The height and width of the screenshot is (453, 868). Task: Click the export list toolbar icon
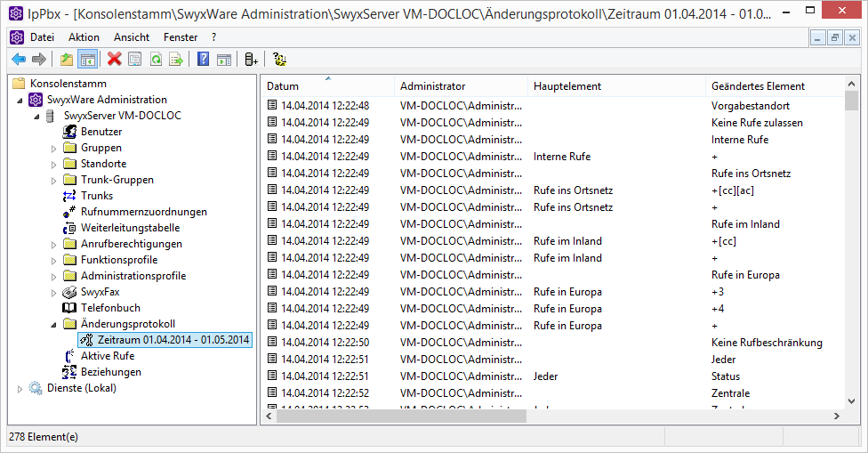click(176, 60)
